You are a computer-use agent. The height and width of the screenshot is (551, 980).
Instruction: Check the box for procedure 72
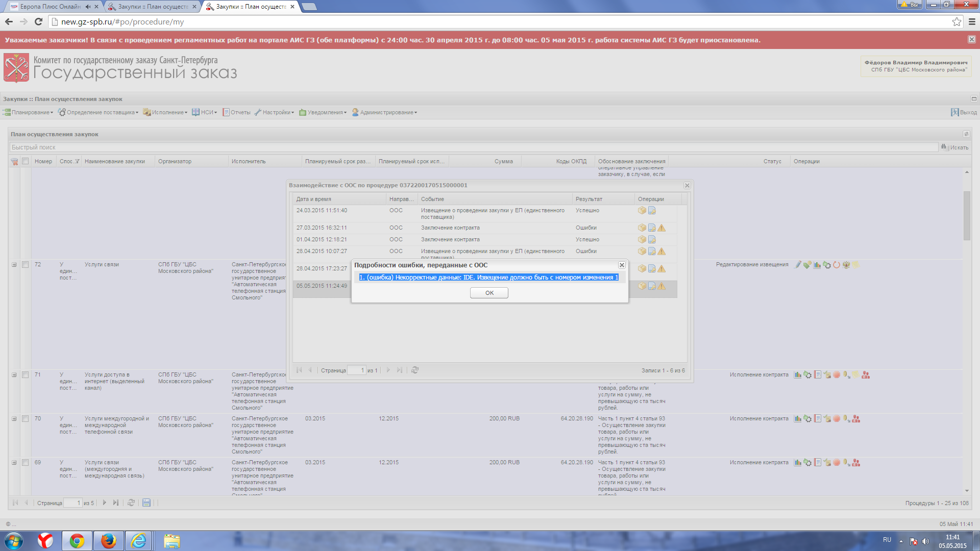(x=25, y=265)
